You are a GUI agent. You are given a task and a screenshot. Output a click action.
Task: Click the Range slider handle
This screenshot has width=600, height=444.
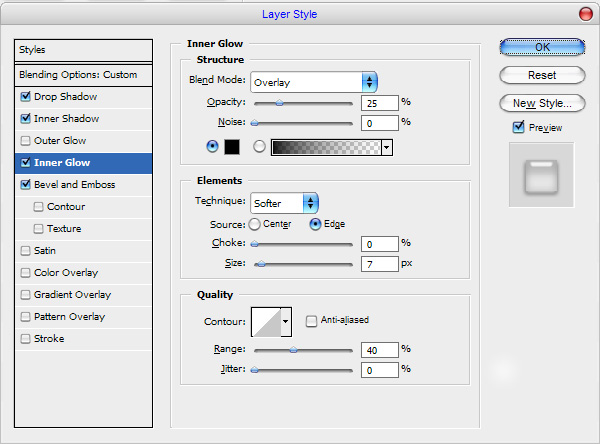(x=293, y=350)
